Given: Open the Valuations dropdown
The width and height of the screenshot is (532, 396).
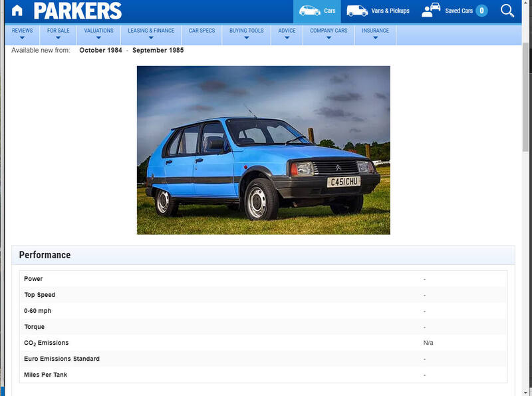Looking at the screenshot, I should (x=98, y=33).
